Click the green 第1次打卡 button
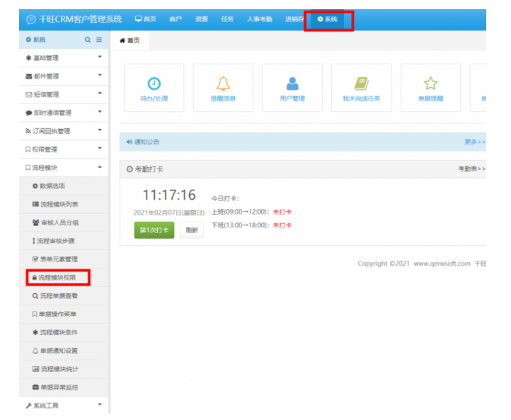Screen dimensions: 511x420 [154, 230]
